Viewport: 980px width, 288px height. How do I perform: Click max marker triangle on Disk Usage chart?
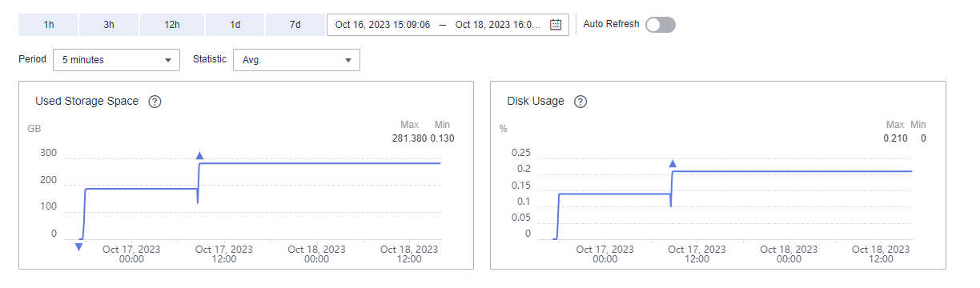click(x=673, y=164)
